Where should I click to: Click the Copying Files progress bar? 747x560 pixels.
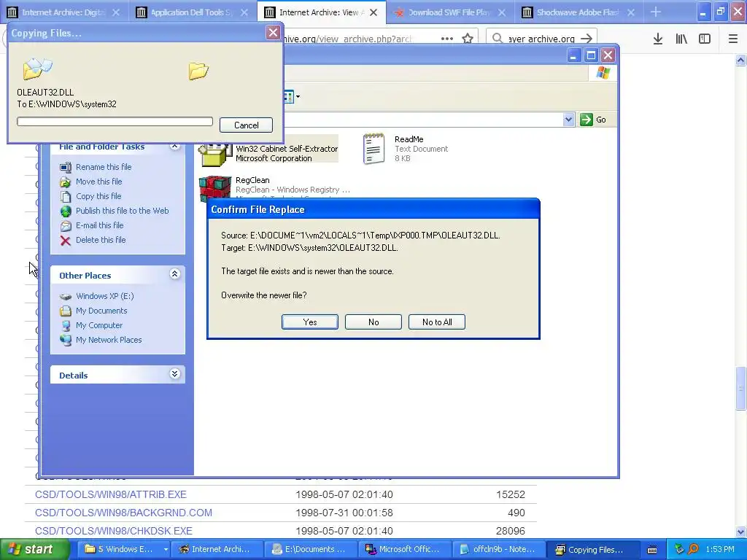click(115, 122)
